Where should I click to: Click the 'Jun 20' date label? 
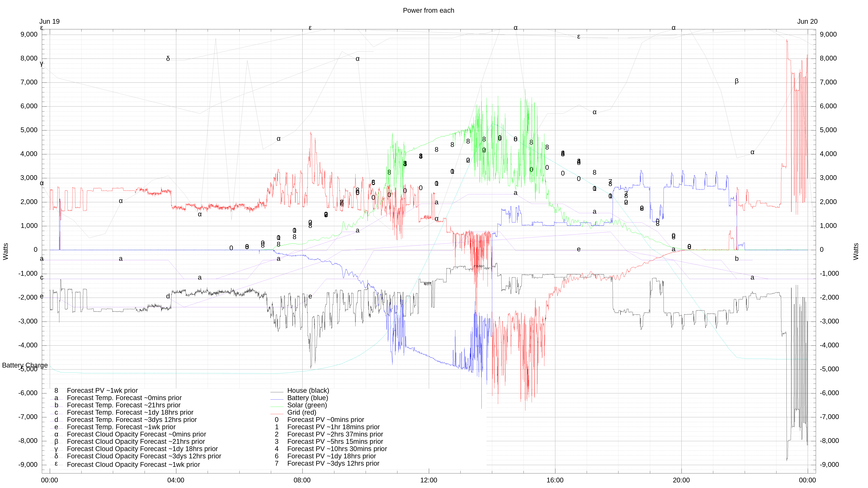point(807,22)
